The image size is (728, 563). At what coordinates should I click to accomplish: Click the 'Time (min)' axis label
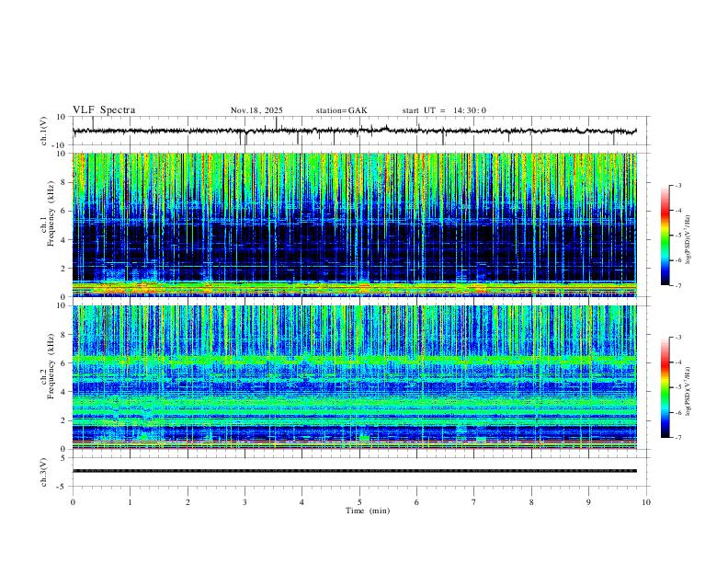(x=368, y=511)
